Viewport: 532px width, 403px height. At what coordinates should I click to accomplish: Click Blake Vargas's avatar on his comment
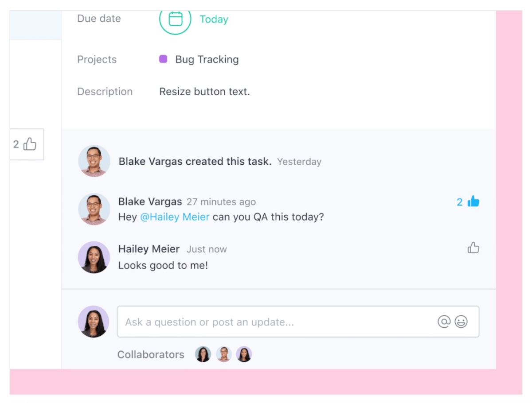[x=94, y=209]
